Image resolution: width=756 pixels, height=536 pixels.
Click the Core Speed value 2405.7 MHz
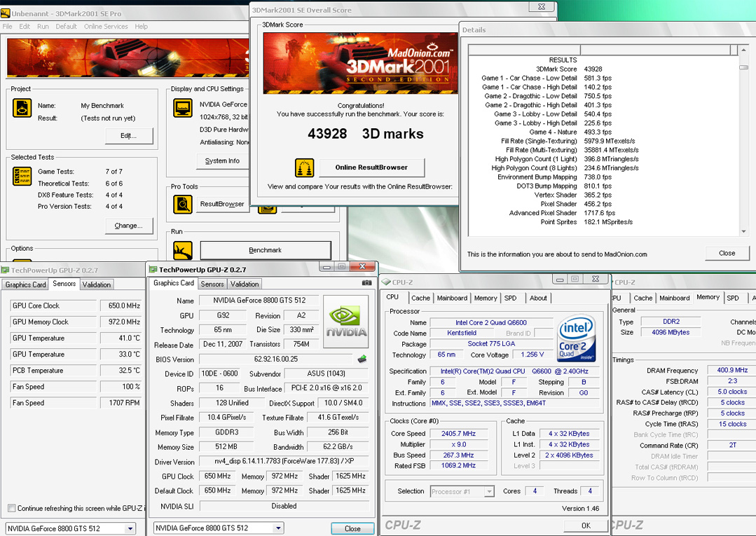(458, 434)
